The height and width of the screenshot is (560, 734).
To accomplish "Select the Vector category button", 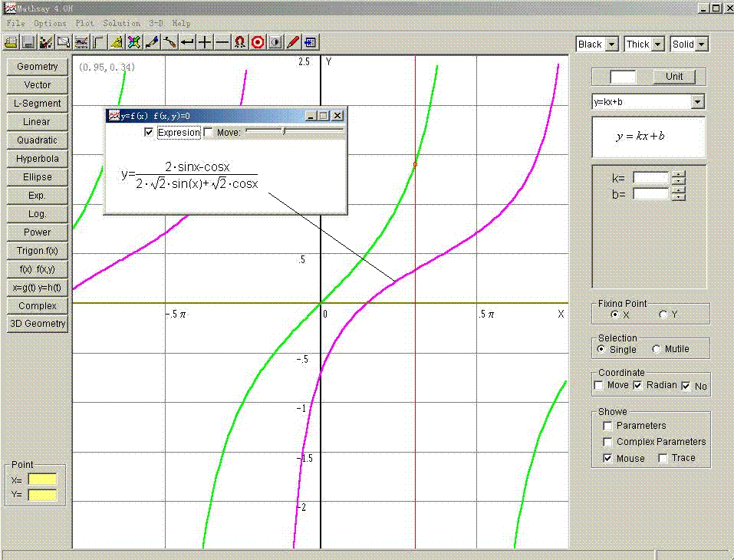I will tap(38, 84).
